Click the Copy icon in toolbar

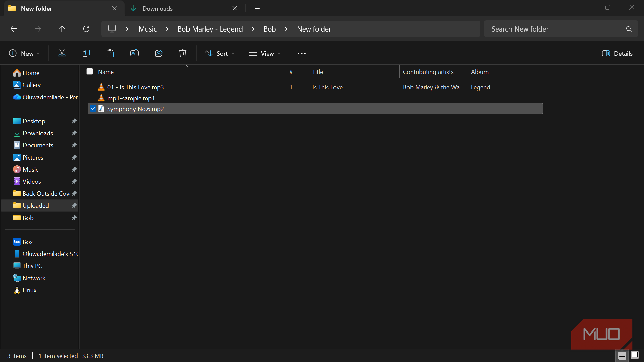[x=86, y=53]
